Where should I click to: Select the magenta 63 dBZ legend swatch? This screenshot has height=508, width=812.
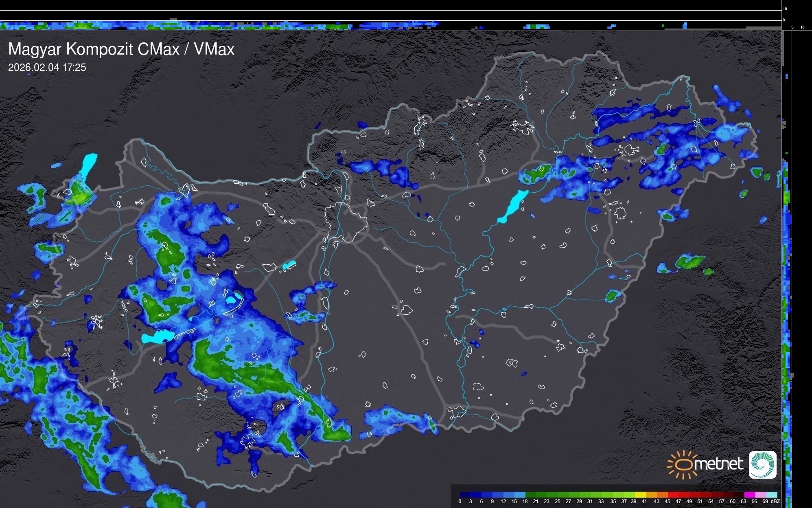749,495
